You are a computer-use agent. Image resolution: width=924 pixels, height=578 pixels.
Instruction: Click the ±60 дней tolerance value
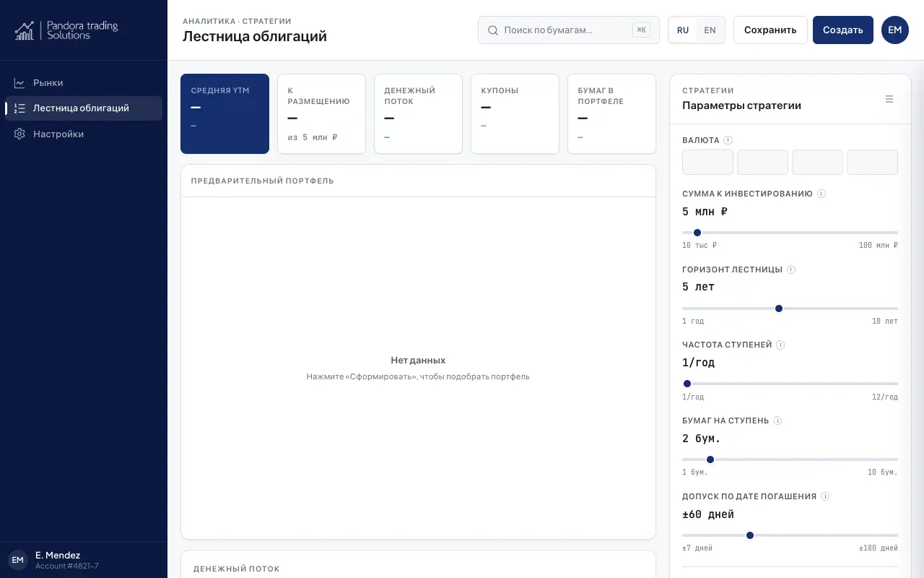click(x=708, y=514)
